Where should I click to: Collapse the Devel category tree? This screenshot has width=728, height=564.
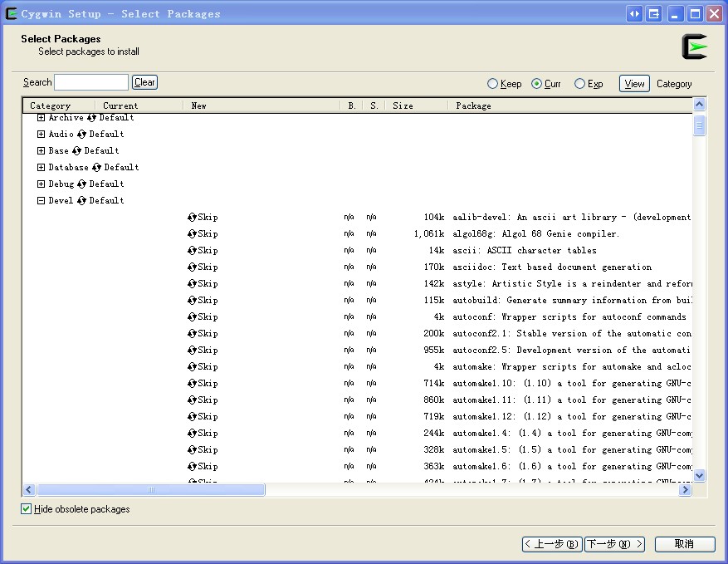(x=41, y=200)
